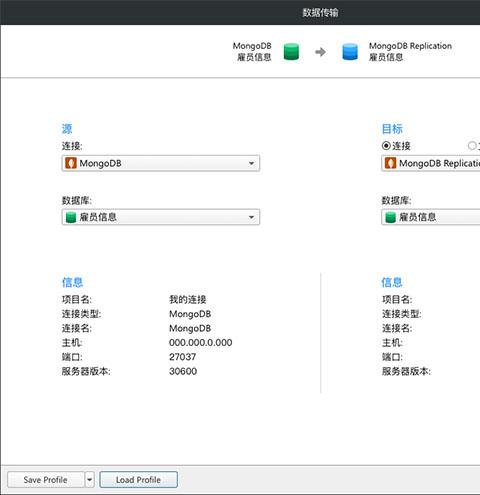Viewport: 480px width, 495px height.
Task: Click the 源 section heading
Action: point(67,129)
